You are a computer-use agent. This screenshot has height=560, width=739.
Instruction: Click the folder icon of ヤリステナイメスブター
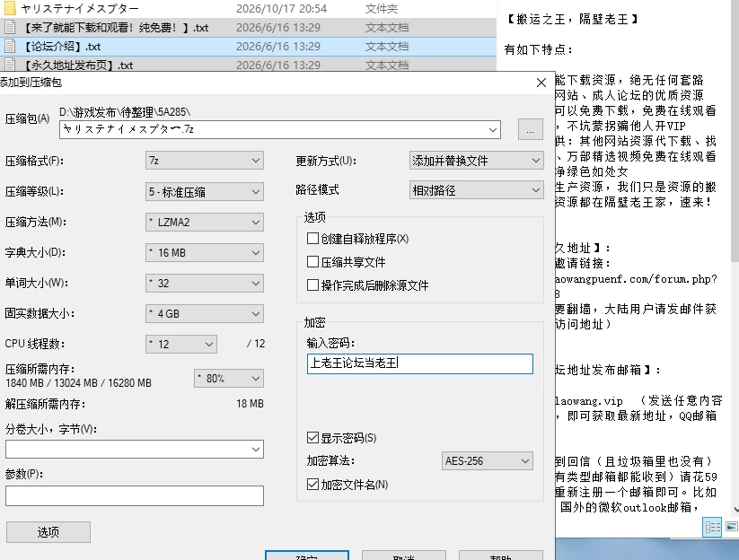[x=10, y=8]
